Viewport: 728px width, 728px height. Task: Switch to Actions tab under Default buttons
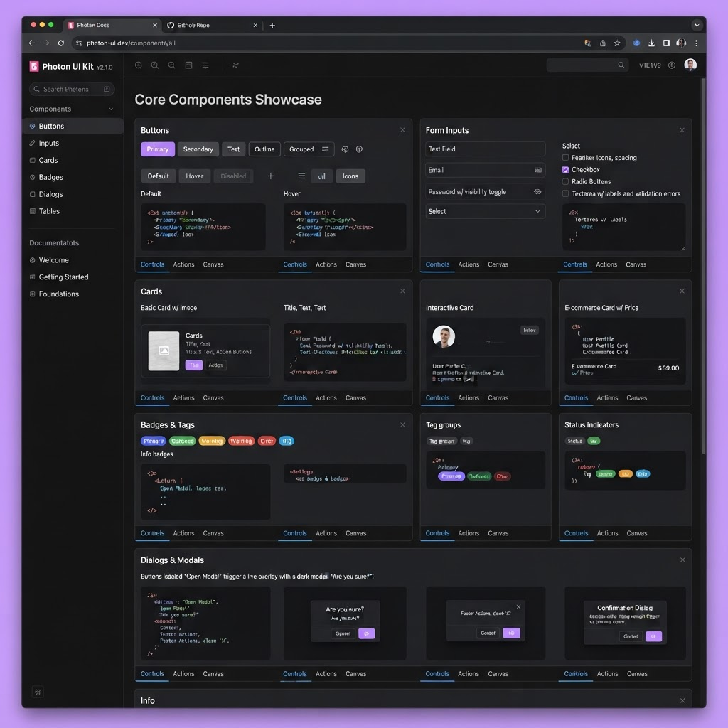click(184, 264)
